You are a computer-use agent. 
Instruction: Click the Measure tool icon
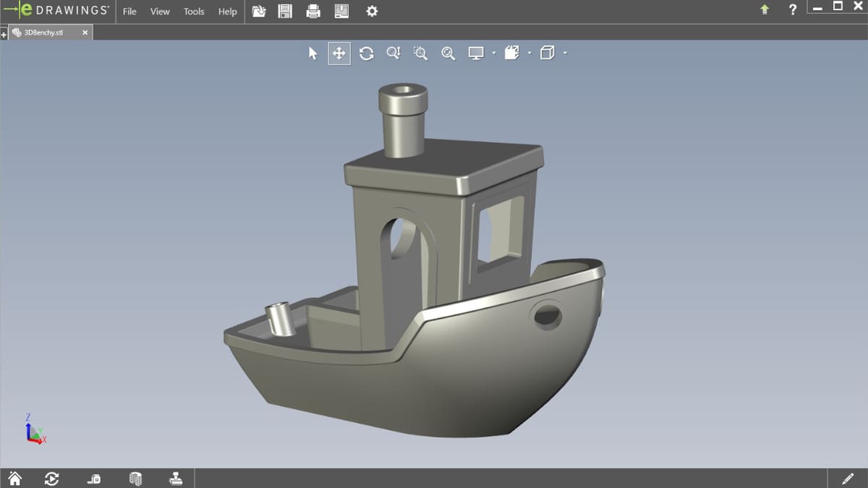pos(94,479)
